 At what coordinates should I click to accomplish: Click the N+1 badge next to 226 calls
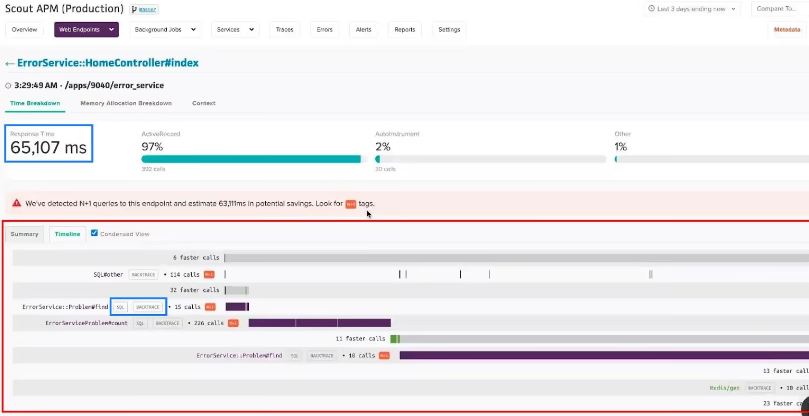(233, 323)
